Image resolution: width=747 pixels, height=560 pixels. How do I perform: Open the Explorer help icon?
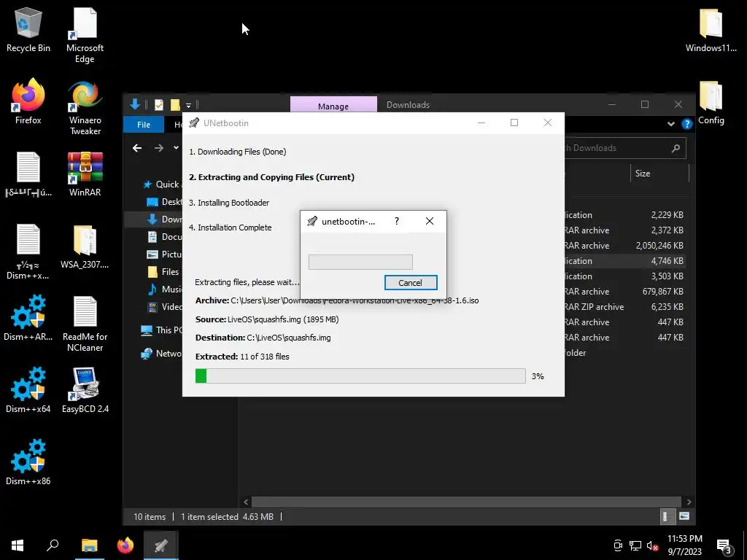click(x=686, y=124)
